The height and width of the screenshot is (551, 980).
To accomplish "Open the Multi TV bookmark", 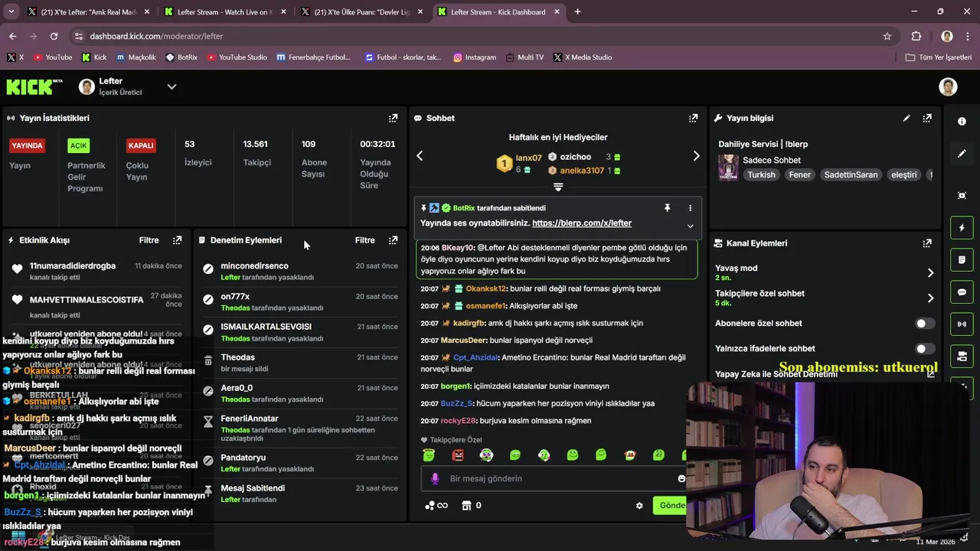I will pos(523,57).
